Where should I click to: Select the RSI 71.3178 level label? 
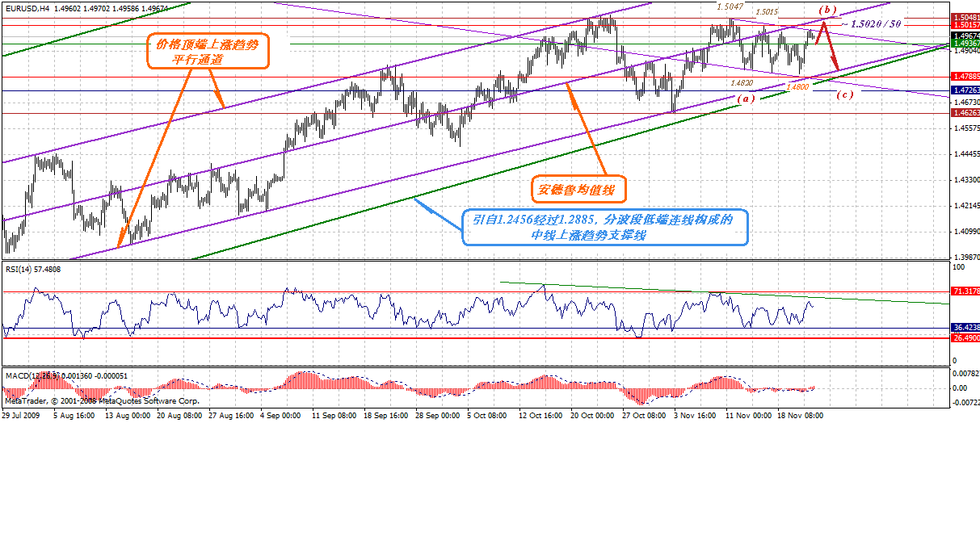[965, 291]
